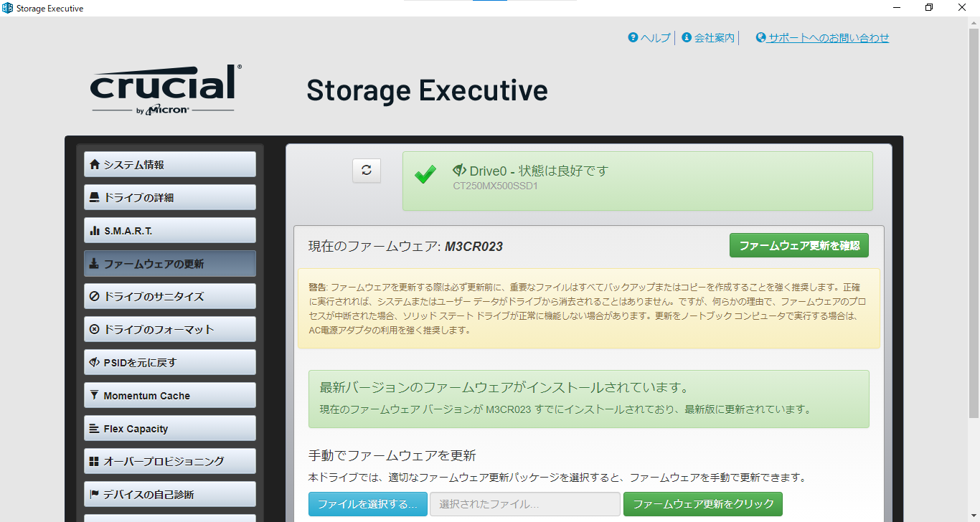Click the Storage Executive page title
This screenshot has width=980, height=522.
point(427,90)
